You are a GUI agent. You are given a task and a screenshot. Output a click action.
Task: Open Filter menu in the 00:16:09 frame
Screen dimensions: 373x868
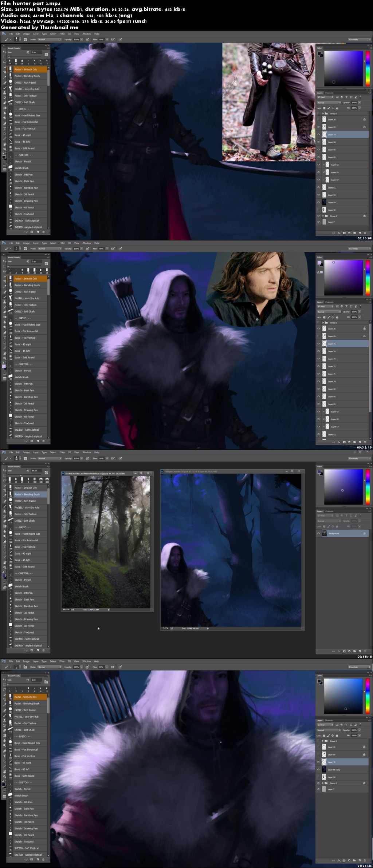[x=62, y=34]
